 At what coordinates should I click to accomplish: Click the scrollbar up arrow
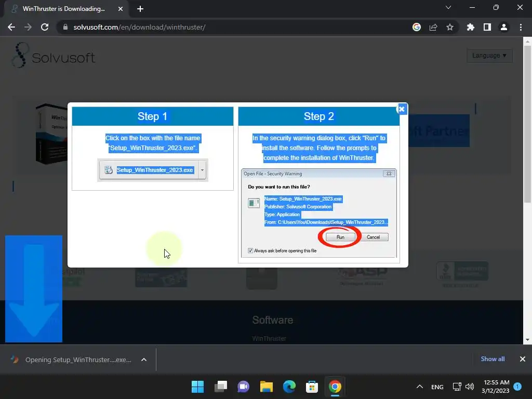pyautogui.click(x=527, y=42)
